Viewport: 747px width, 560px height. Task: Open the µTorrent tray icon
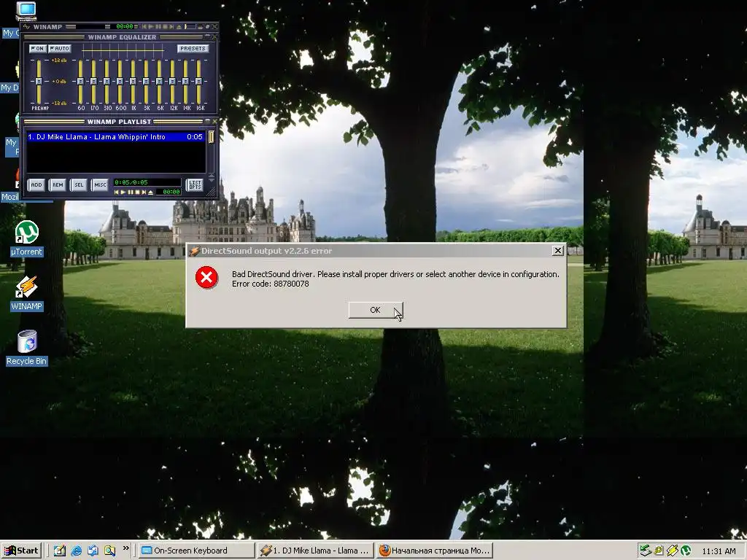(686, 551)
